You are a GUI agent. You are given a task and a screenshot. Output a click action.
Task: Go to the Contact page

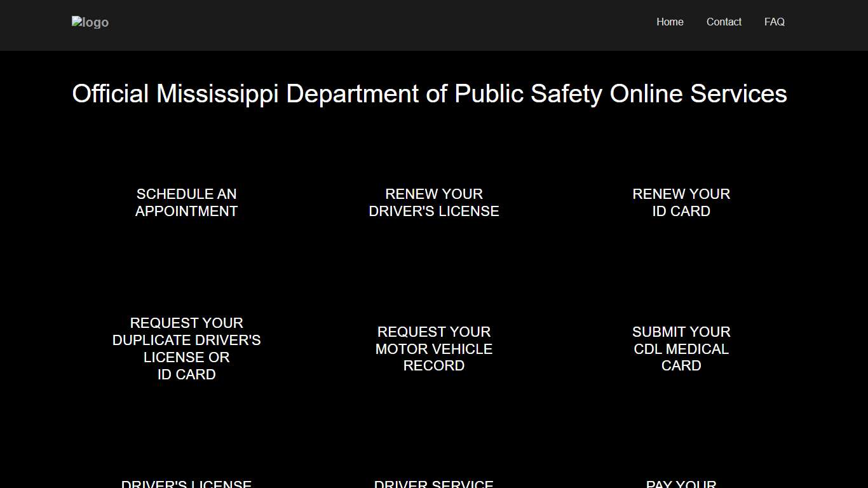(x=724, y=22)
